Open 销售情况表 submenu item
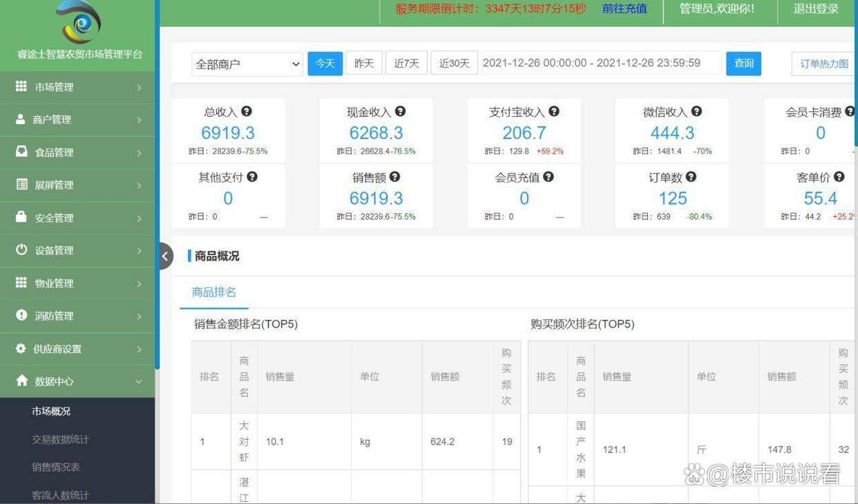This screenshot has height=504, width=858. (56, 467)
